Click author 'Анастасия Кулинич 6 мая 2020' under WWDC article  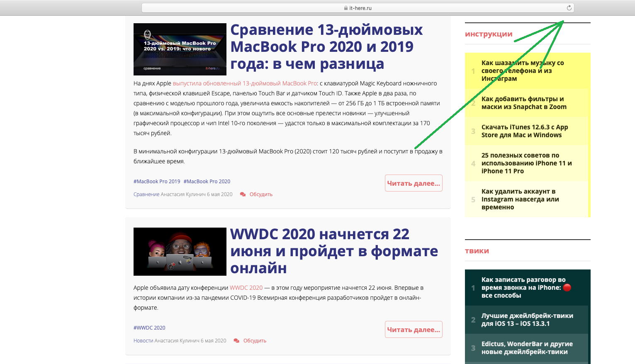pos(190,341)
